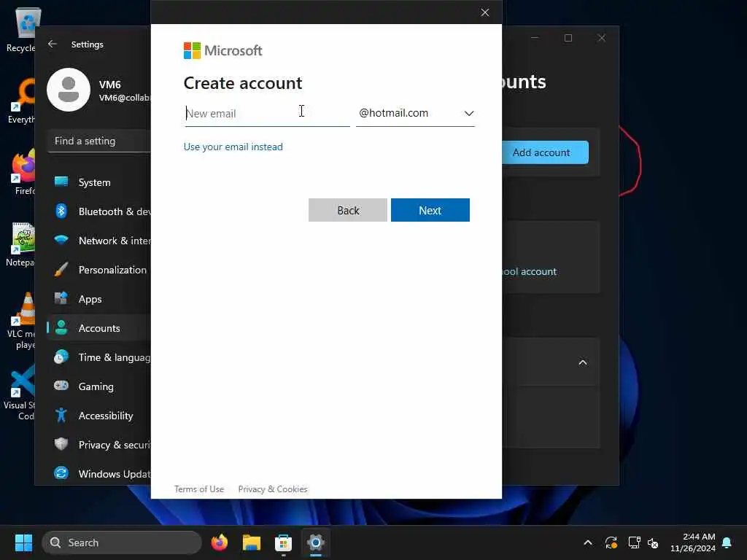This screenshot has height=560, width=747.
Task: Open the @hotmail.com domain dropdown
Action: coord(415,114)
